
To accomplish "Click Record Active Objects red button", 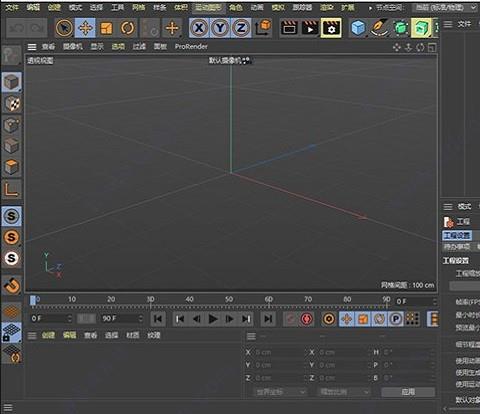I will (306, 319).
